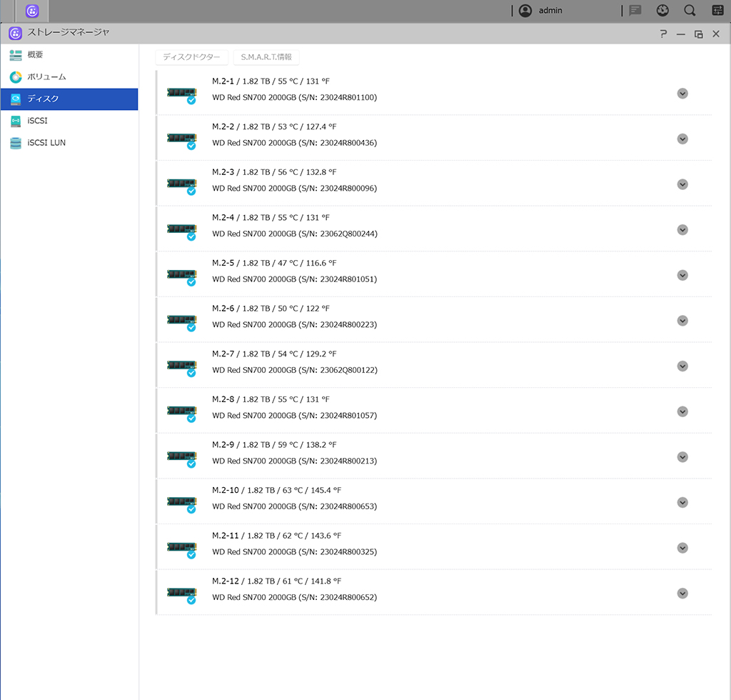
Task: Expand details for disk M.2-11
Action: click(682, 549)
